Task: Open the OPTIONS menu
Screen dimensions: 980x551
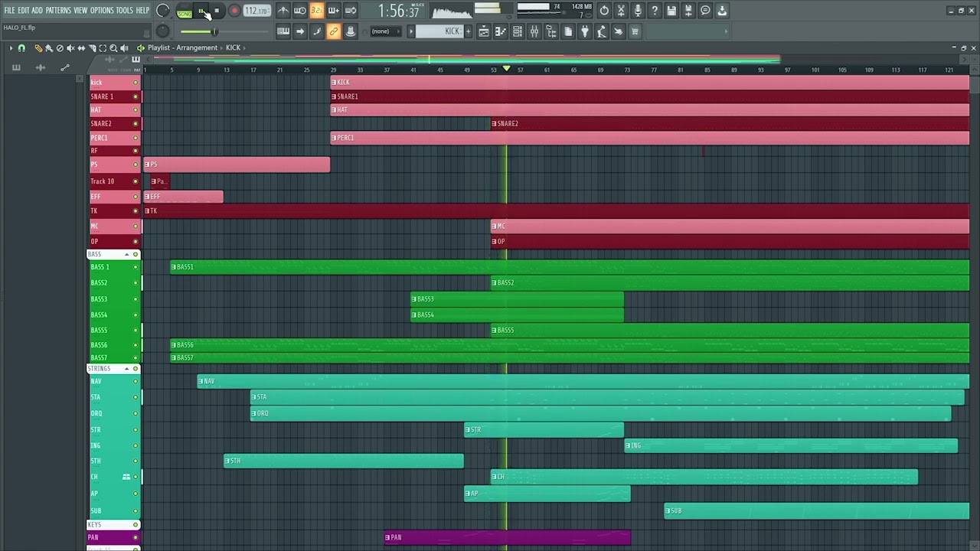Action: point(102,11)
